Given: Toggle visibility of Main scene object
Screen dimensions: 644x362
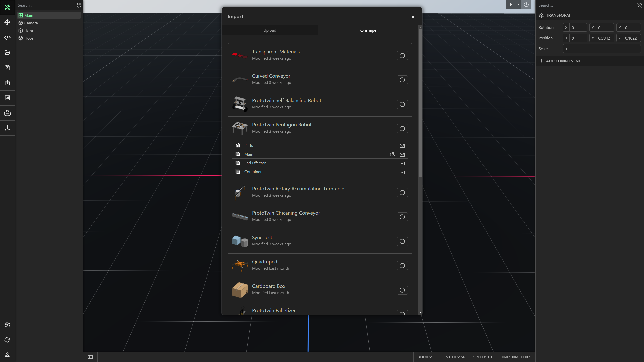Looking at the screenshot, I should click(21, 15).
